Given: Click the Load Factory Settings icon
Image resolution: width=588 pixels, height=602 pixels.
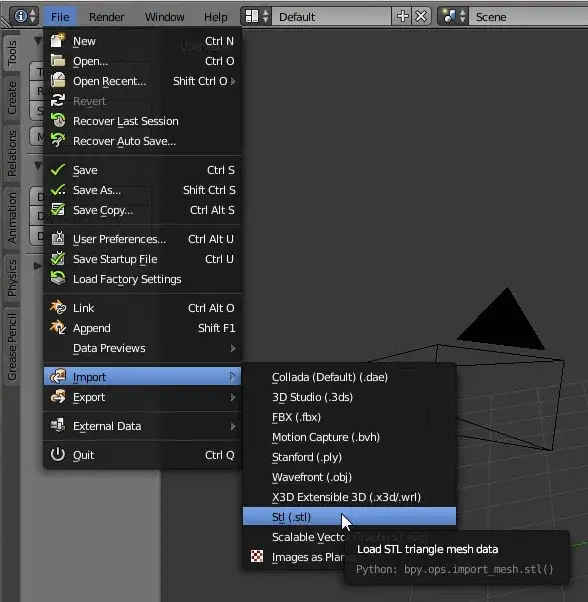Looking at the screenshot, I should click(58, 279).
